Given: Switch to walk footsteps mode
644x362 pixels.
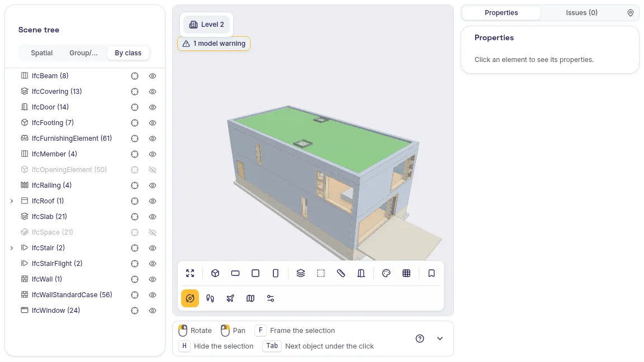Looking at the screenshot, I should tap(210, 298).
